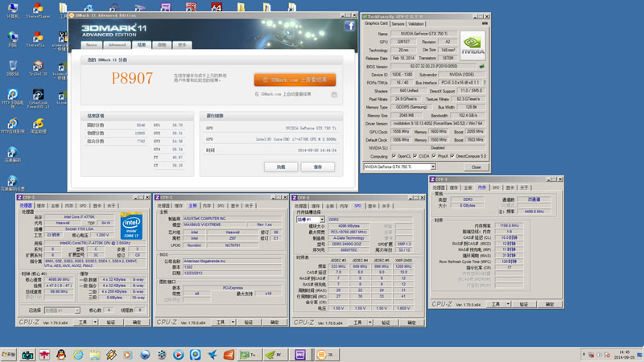
Task: Switch to the Advanced tab in 3DMark 11
Action: pos(118,45)
